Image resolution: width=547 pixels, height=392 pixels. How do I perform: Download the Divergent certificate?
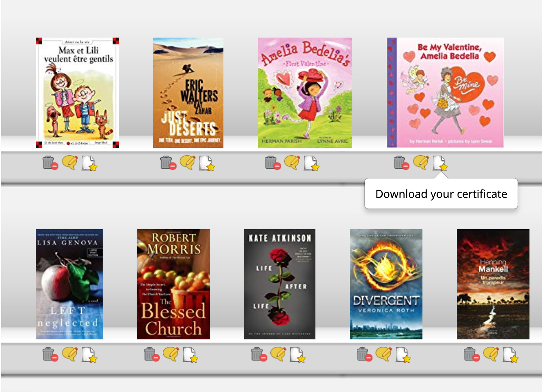click(x=403, y=355)
